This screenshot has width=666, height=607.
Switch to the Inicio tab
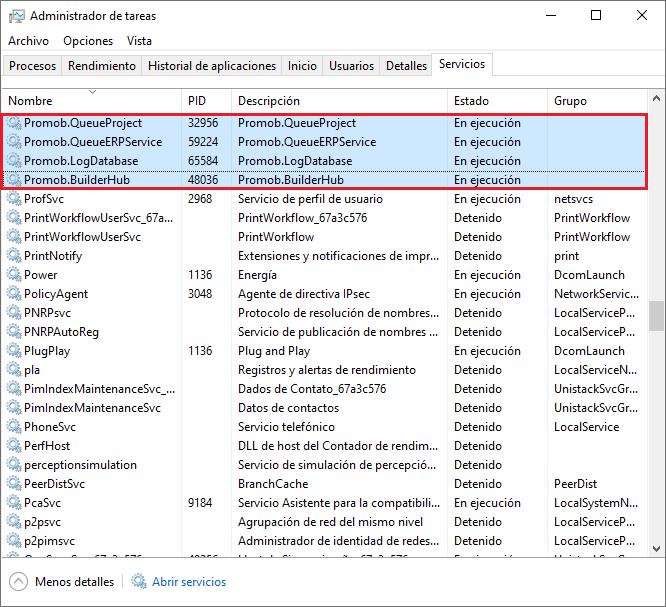[302, 66]
